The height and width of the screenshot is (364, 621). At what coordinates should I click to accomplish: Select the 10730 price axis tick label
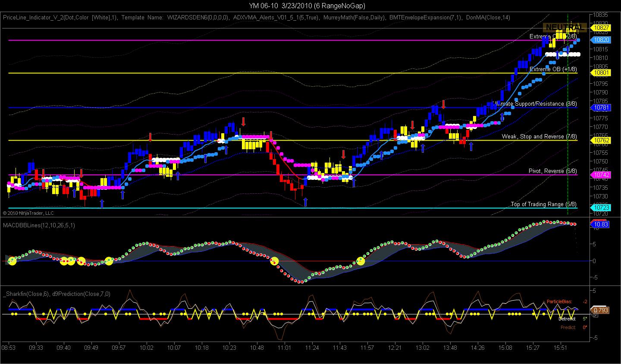601,196
